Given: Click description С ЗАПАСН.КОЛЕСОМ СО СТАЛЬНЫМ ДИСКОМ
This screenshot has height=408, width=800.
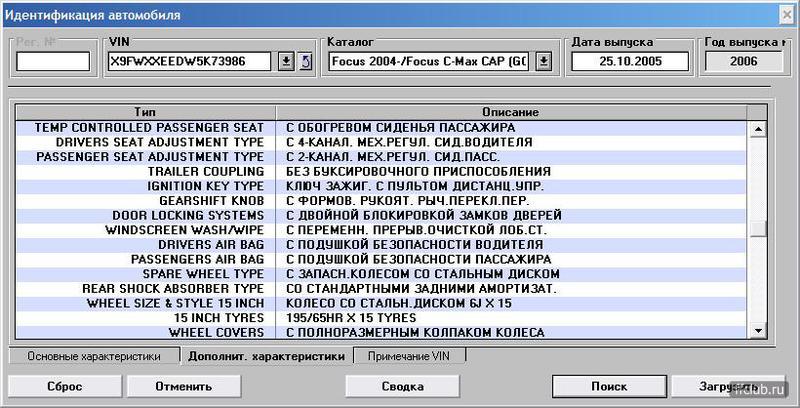Looking at the screenshot, I should pos(422,274).
